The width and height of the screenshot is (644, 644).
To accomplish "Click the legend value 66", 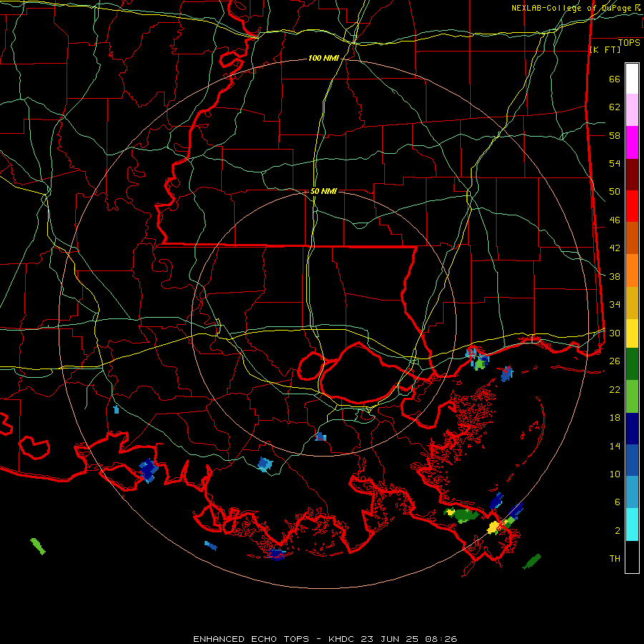I will [x=615, y=79].
